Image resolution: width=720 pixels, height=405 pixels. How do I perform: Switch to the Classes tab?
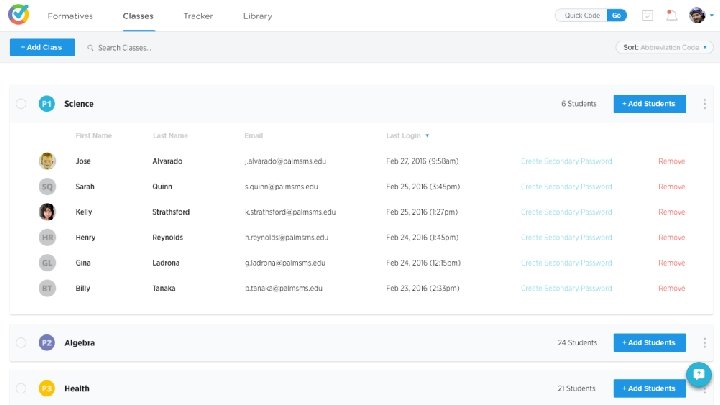point(138,16)
